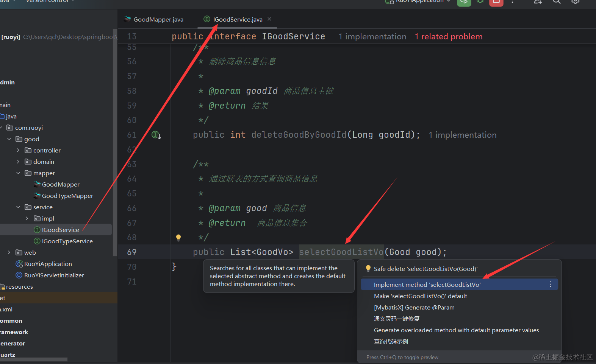Viewport: 596px width, 364px height.
Task: Click the class icon beside RuoYiApplication
Action: point(19,264)
